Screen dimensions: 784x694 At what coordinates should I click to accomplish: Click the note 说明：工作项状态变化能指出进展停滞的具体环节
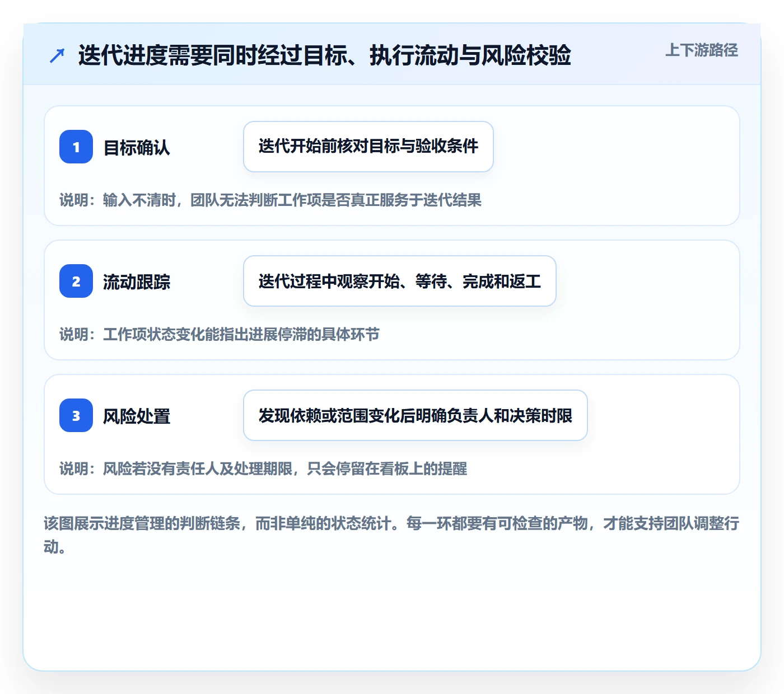(x=220, y=334)
